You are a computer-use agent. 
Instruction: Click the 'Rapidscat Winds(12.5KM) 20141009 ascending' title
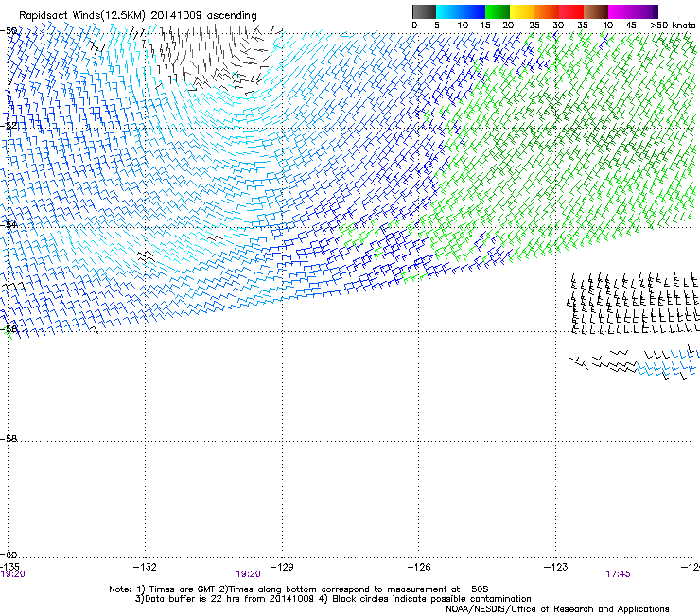(138, 16)
